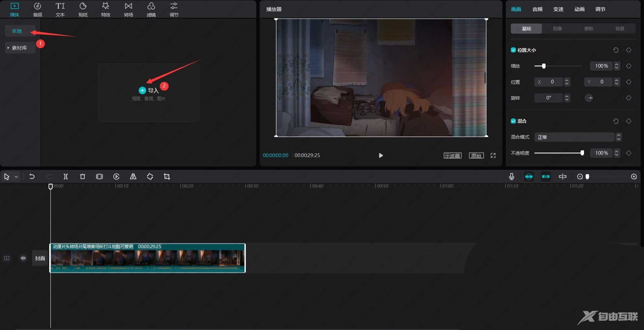Step the X position spinner
644x330 pixels.
point(567,82)
